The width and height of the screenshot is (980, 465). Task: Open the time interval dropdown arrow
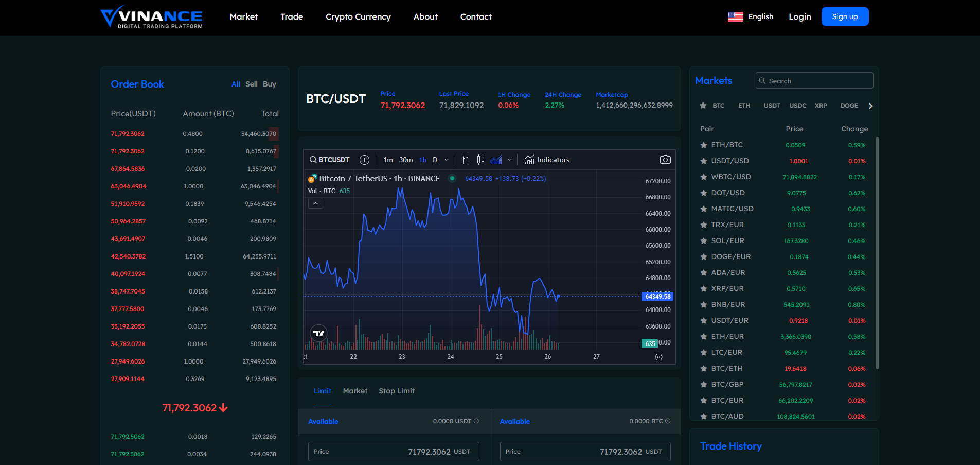pos(447,160)
